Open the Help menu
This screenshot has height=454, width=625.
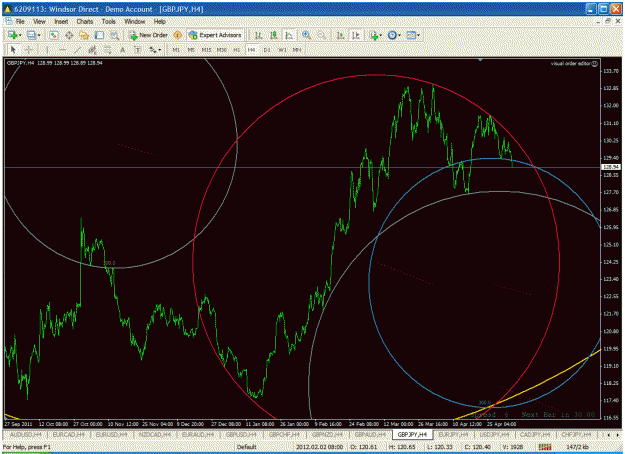(x=159, y=22)
